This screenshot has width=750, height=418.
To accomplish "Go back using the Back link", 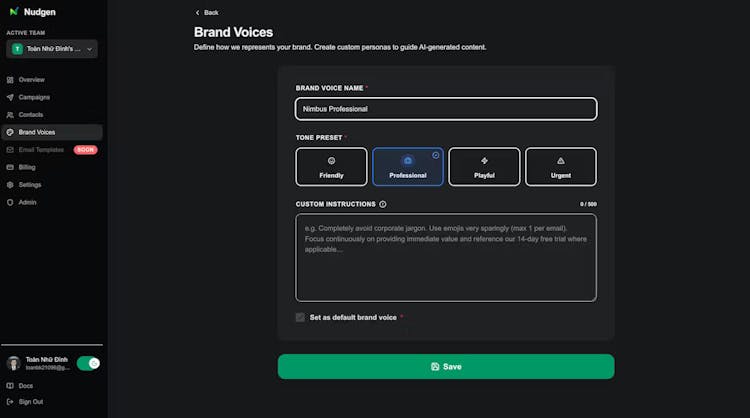I will (x=207, y=12).
